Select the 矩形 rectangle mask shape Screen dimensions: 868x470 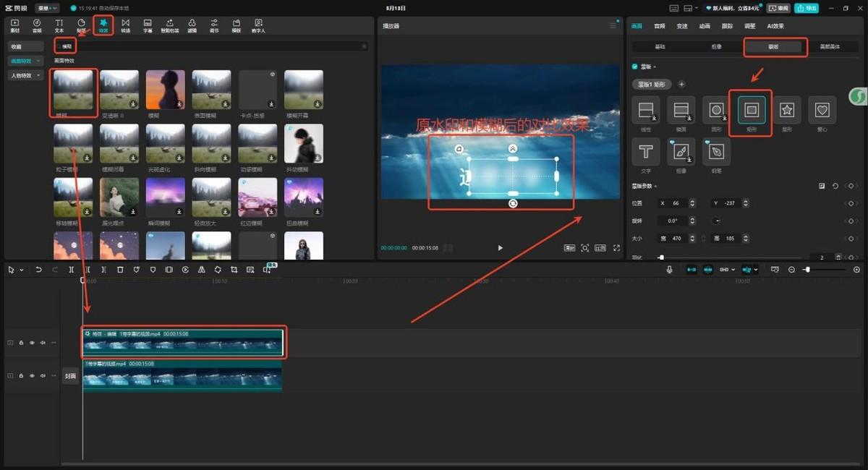click(x=751, y=110)
